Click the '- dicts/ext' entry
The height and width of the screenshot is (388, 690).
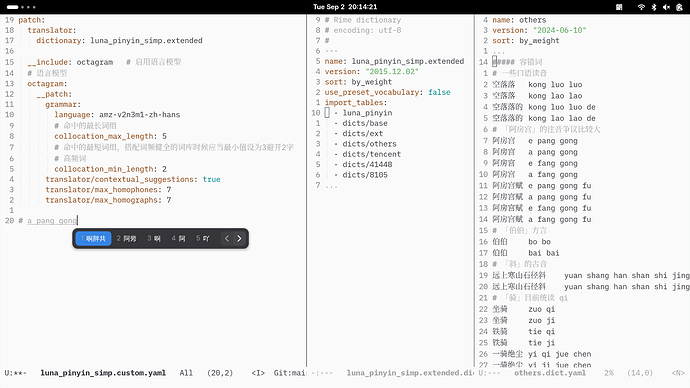click(x=359, y=134)
